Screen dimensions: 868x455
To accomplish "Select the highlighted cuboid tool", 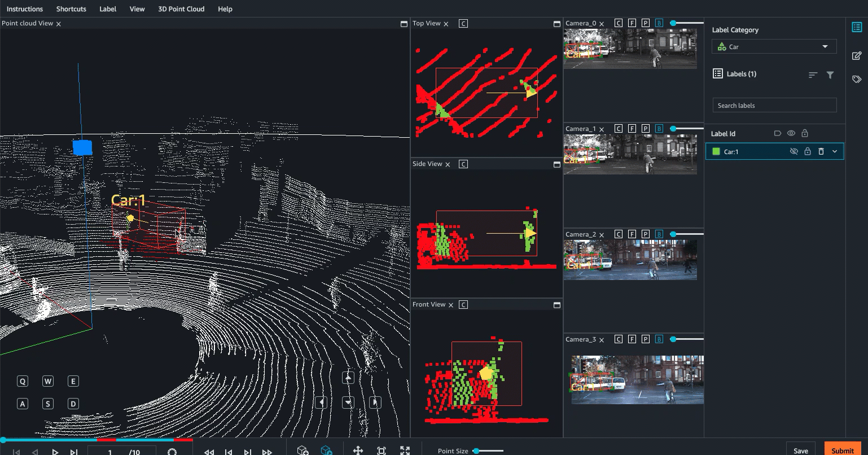I will pos(326,450).
